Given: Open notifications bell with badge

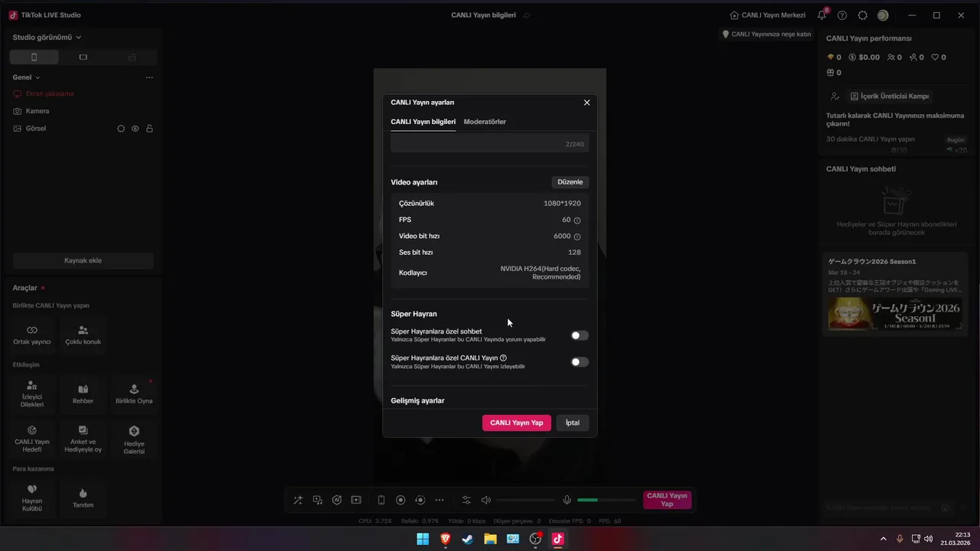Looking at the screenshot, I should 822,15.
